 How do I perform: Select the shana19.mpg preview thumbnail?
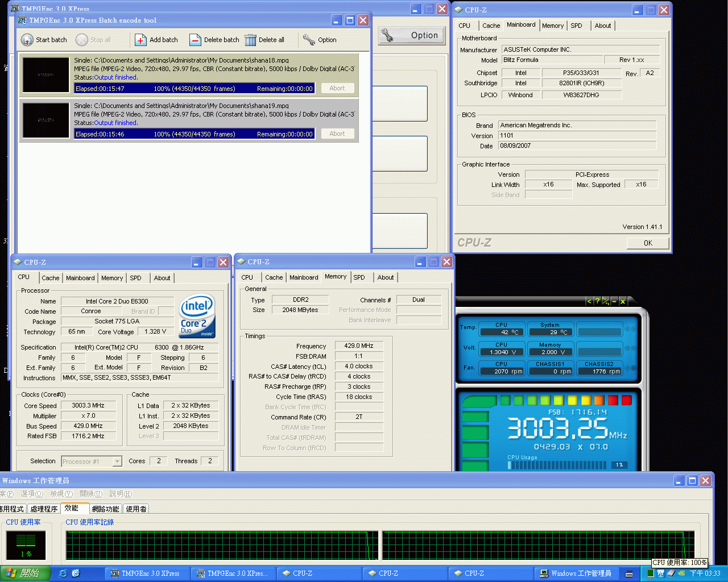[x=46, y=120]
